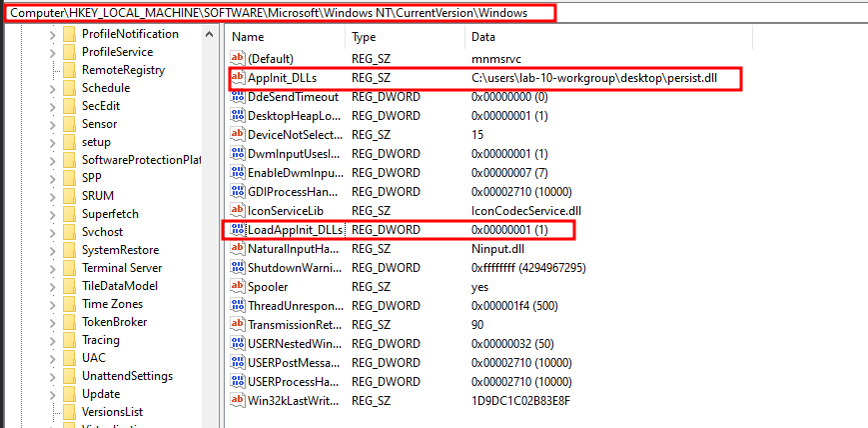This screenshot has width=868, height=428.
Task: Select the Superfetch key in tree
Action: 110,214
